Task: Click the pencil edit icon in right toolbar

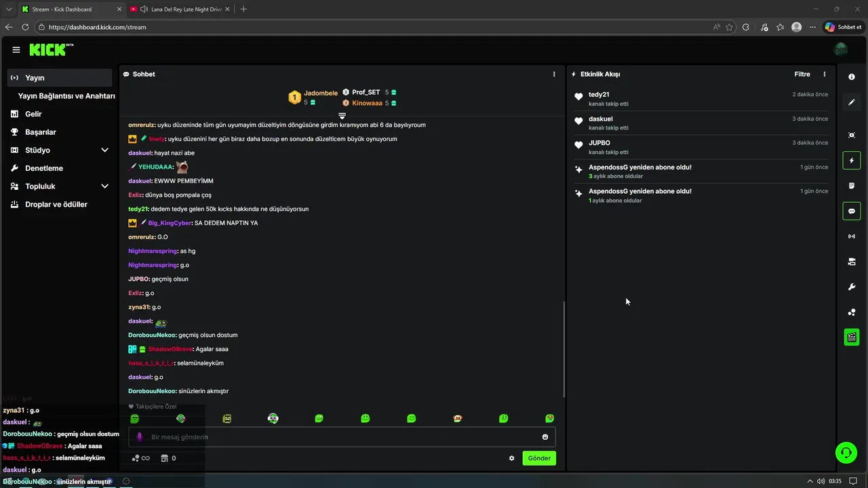Action: click(x=852, y=102)
